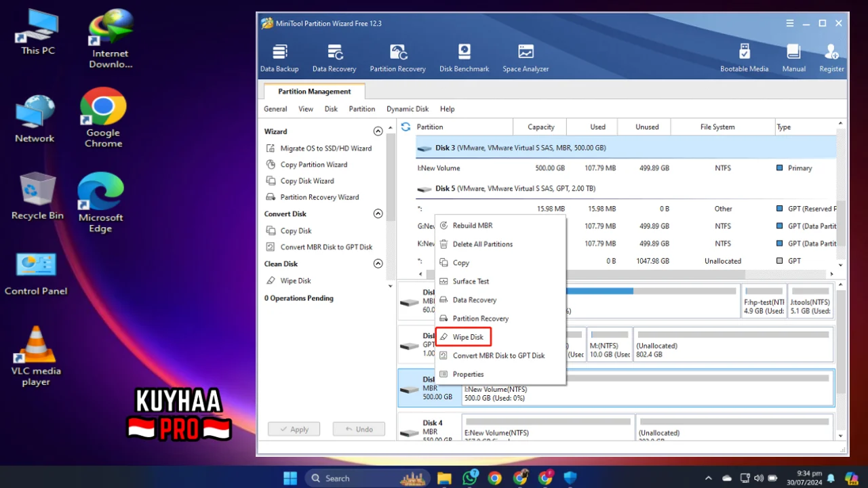Open Space Analyzer tool
This screenshot has height=488, width=868.
(x=526, y=58)
